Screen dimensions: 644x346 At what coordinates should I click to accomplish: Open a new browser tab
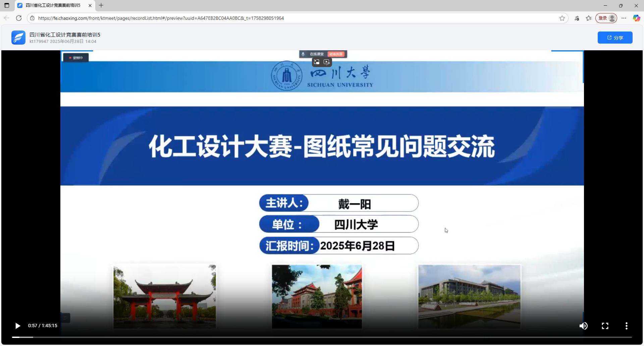(x=101, y=5)
